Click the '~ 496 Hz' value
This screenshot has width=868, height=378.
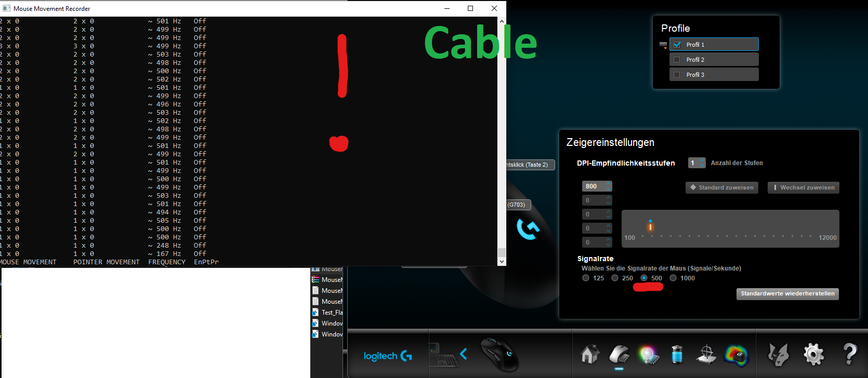coord(165,104)
